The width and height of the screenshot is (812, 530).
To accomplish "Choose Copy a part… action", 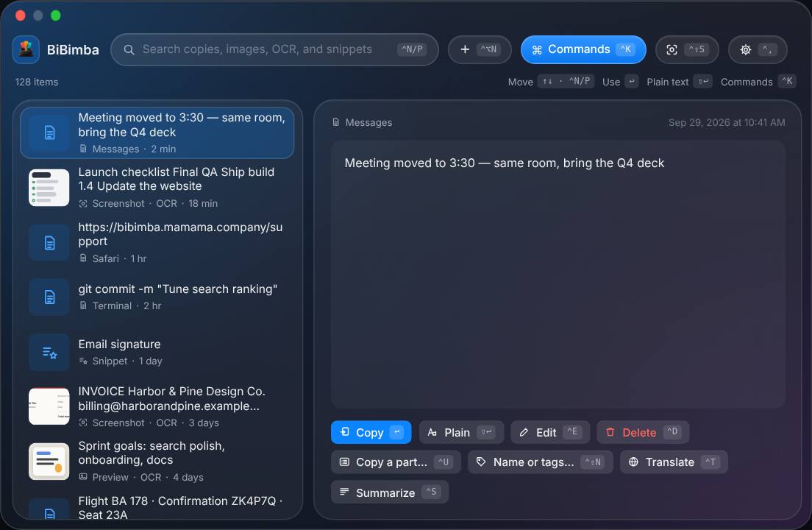I will click(x=396, y=462).
